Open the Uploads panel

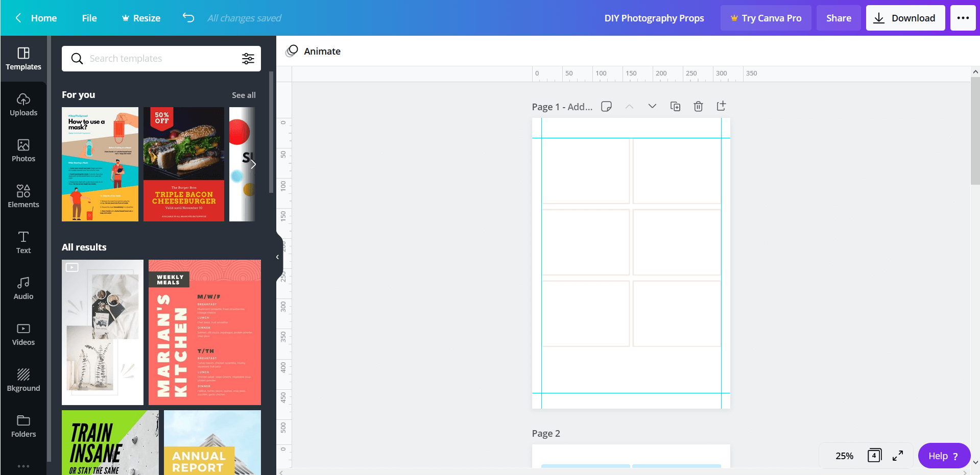[23, 105]
